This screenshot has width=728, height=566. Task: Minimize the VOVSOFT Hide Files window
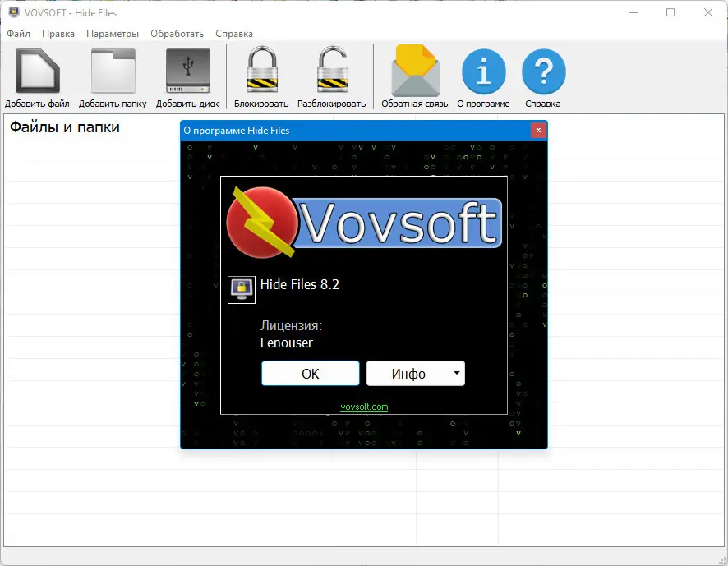coord(634,12)
